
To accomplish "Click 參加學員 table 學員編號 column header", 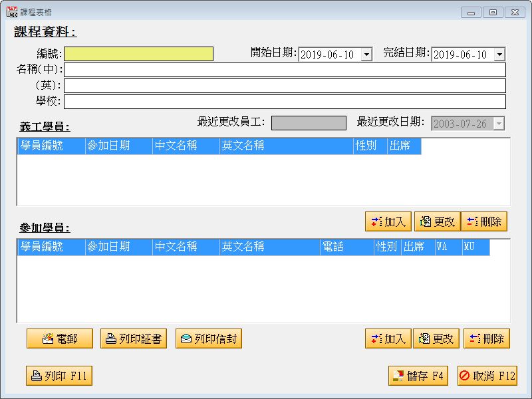I will [51, 247].
